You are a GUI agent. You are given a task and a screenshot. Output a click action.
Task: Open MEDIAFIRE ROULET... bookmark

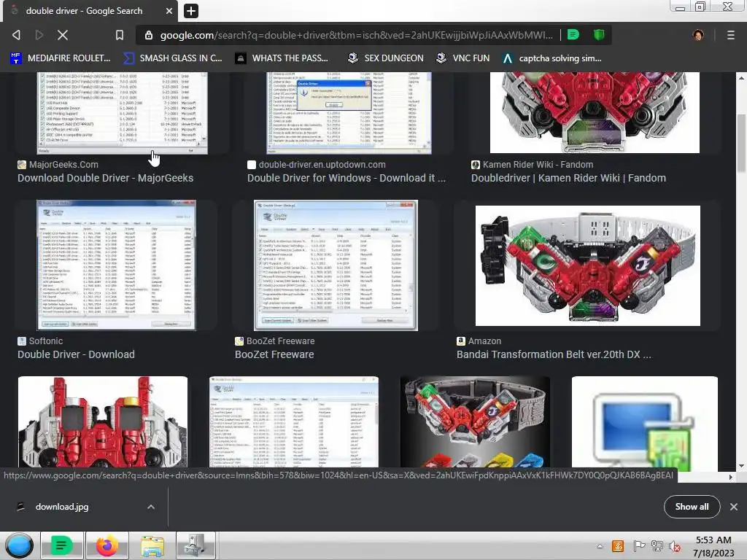pos(61,58)
